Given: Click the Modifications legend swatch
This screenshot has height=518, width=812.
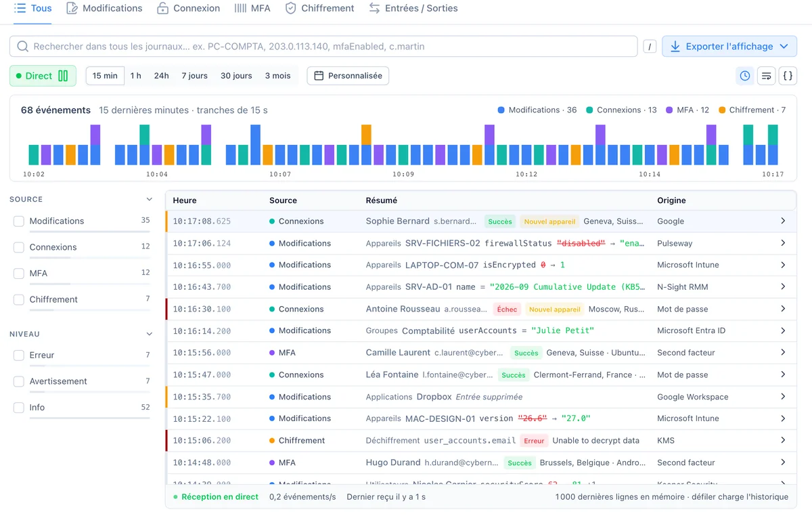Looking at the screenshot, I should (x=501, y=110).
